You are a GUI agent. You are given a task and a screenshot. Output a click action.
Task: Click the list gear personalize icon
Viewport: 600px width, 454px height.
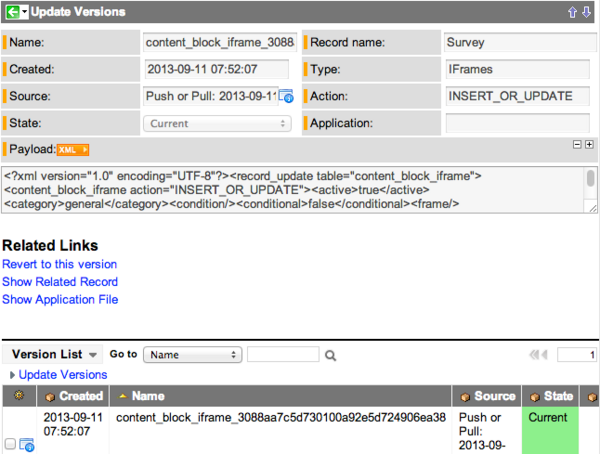pyautogui.click(x=19, y=395)
